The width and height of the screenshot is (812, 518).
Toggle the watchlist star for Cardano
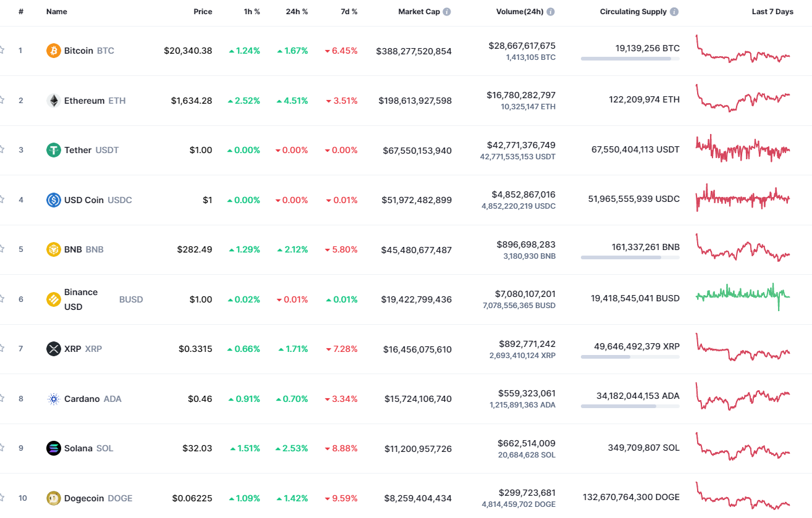[2, 399]
